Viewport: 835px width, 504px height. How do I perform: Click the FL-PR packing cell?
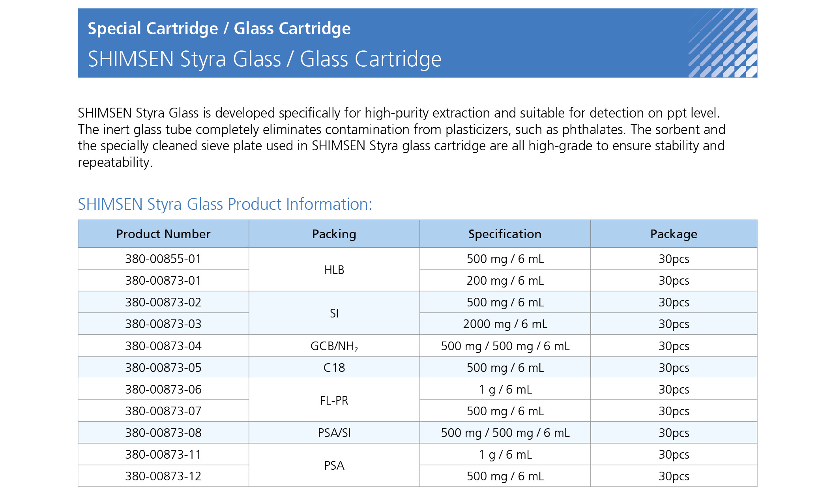coord(334,400)
